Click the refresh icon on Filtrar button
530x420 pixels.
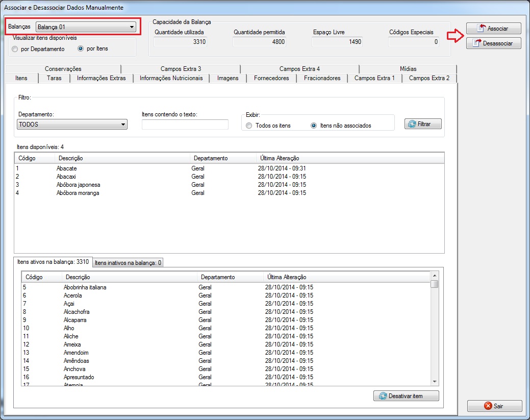point(412,124)
